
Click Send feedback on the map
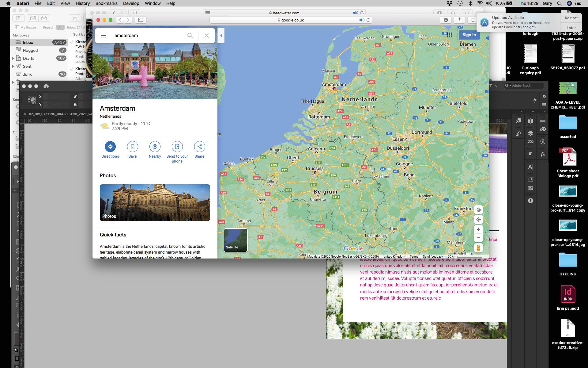click(x=433, y=256)
